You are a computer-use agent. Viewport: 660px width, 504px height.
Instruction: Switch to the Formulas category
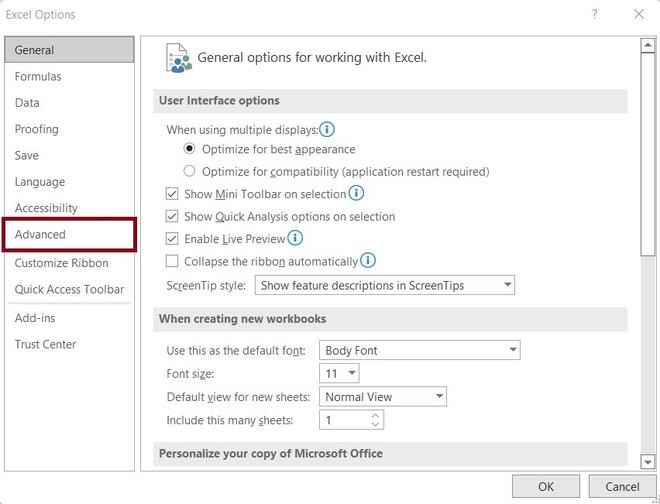pyautogui.click(x=38, y=77)
